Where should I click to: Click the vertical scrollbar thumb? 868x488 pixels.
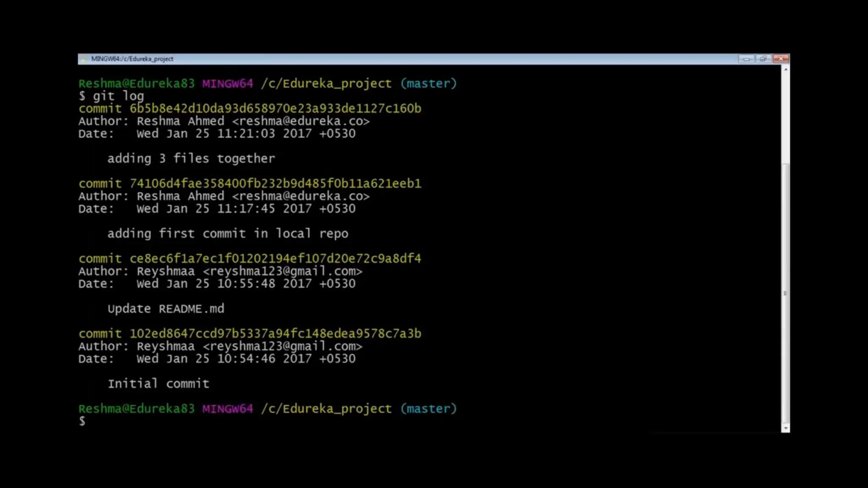pyautogui.click(x=785, y=293)
